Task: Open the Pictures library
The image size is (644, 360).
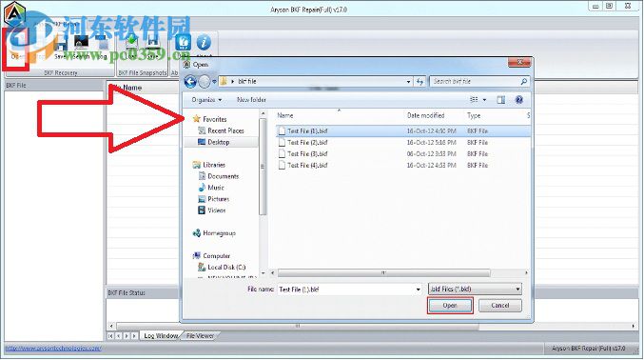Action: click(x=214, y=200)
